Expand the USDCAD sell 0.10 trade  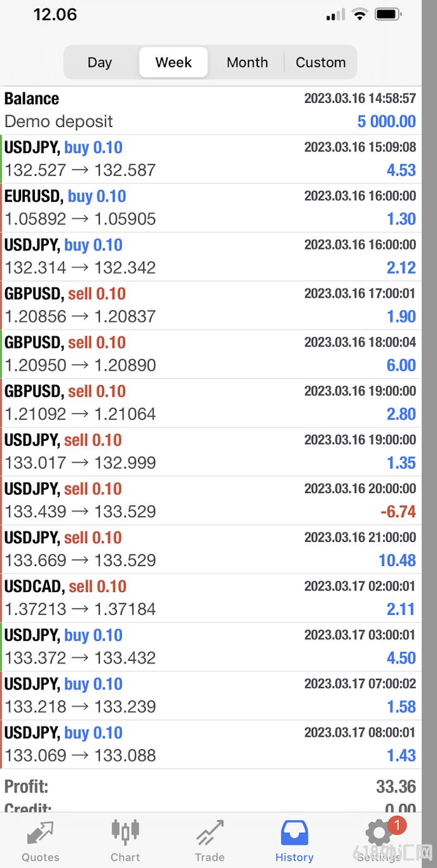(210, 598)
